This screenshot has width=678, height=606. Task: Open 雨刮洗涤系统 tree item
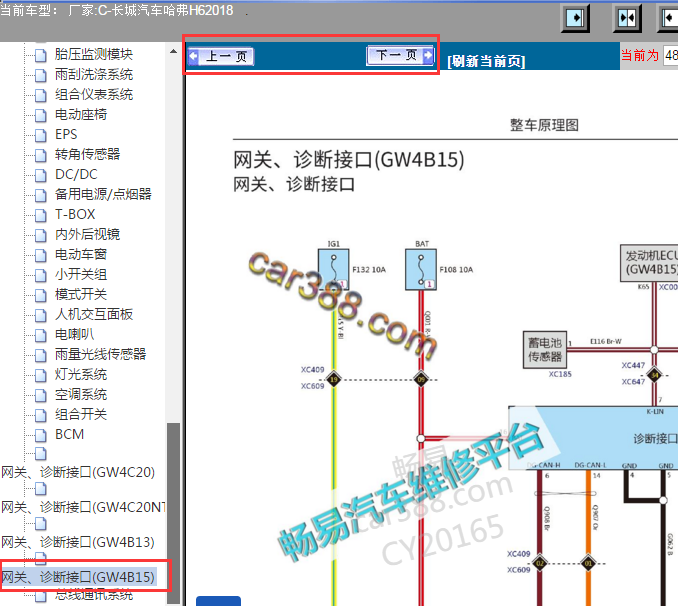[93, 74]
